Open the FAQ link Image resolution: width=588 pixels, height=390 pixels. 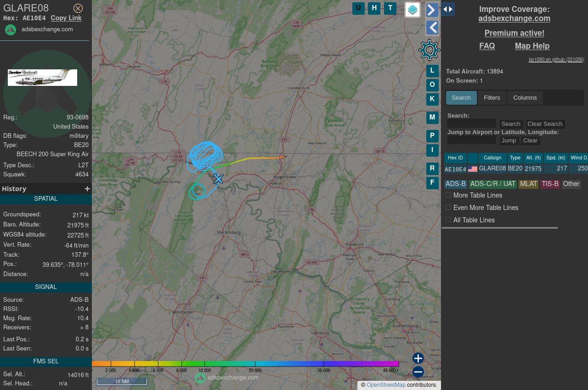[x=487, y=46]
